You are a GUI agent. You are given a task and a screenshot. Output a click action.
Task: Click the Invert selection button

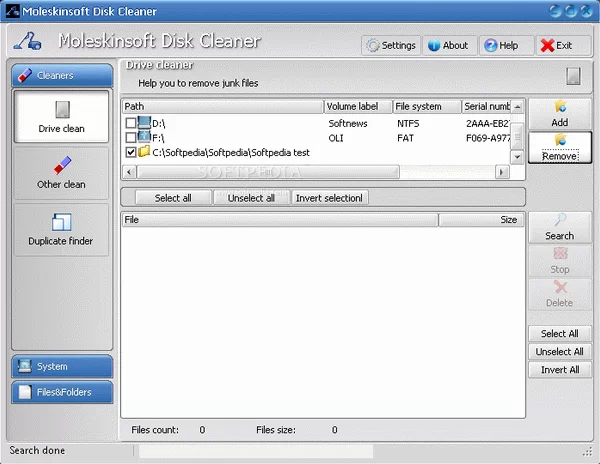coord(329,198)
